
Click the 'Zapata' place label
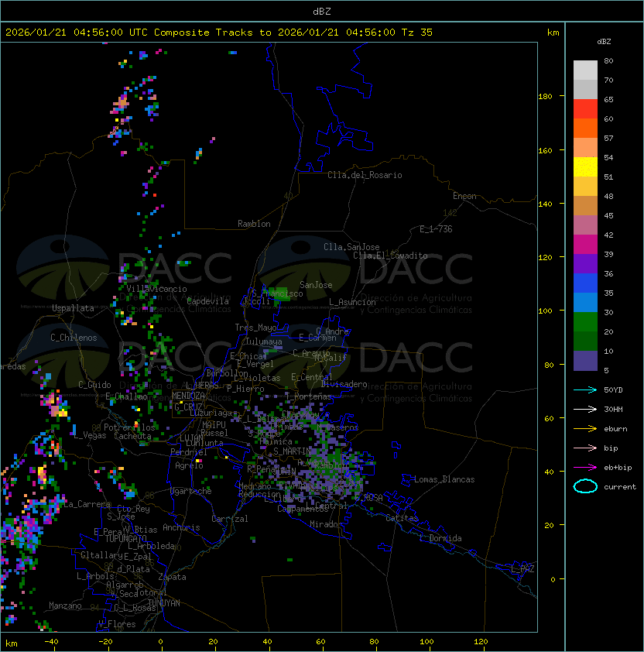[172, 577]
